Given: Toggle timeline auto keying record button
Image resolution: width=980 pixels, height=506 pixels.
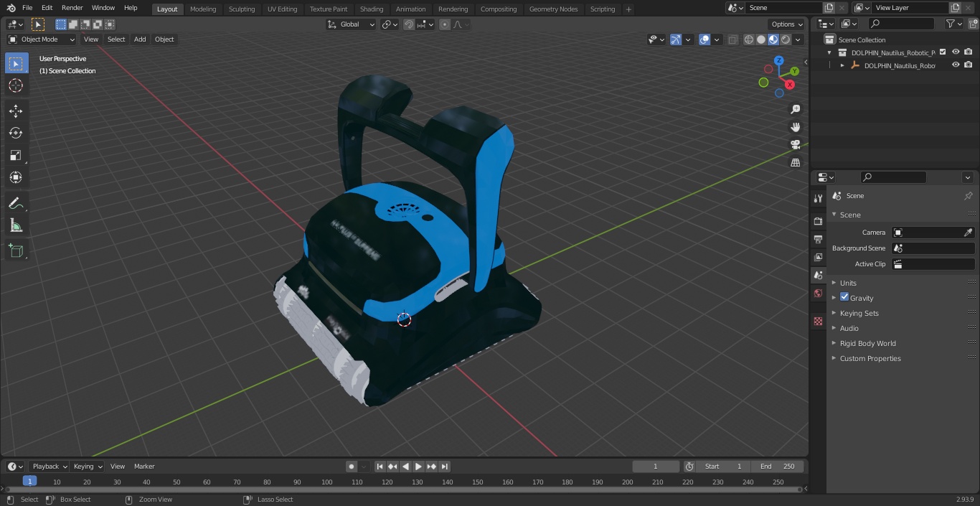Looking at the screenshot, I should 352,467.
